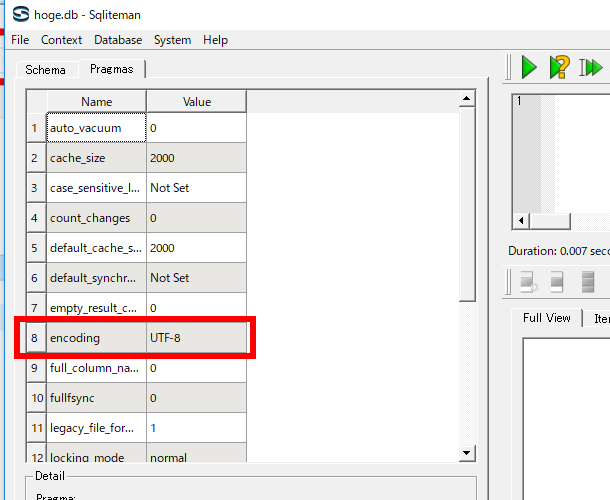The width and height of the screenshot is (610, 500).
Task: Click the Run as script icon
Action: coord(591,67)
